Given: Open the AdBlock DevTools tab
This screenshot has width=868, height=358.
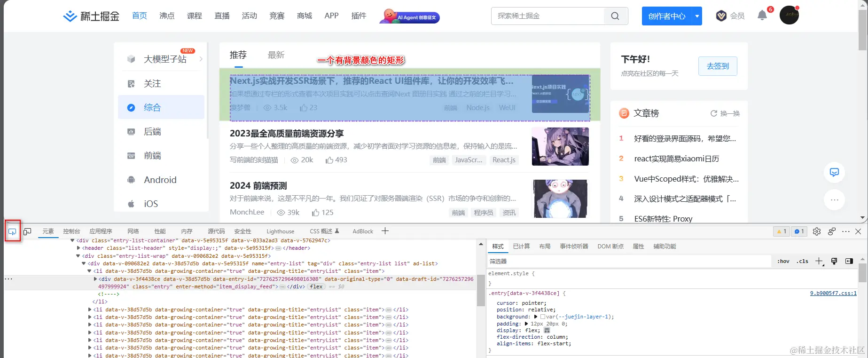Looking at the screenshot, I should pyautogui.click(x=363, y=231).
